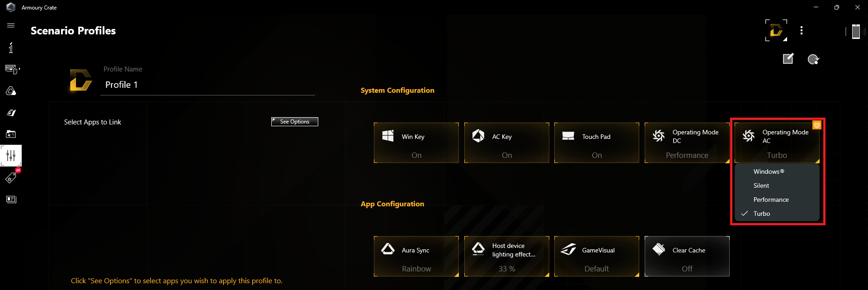Toggle the AC Key tile
The image size is (868, 290).
[x=507, y=143]
